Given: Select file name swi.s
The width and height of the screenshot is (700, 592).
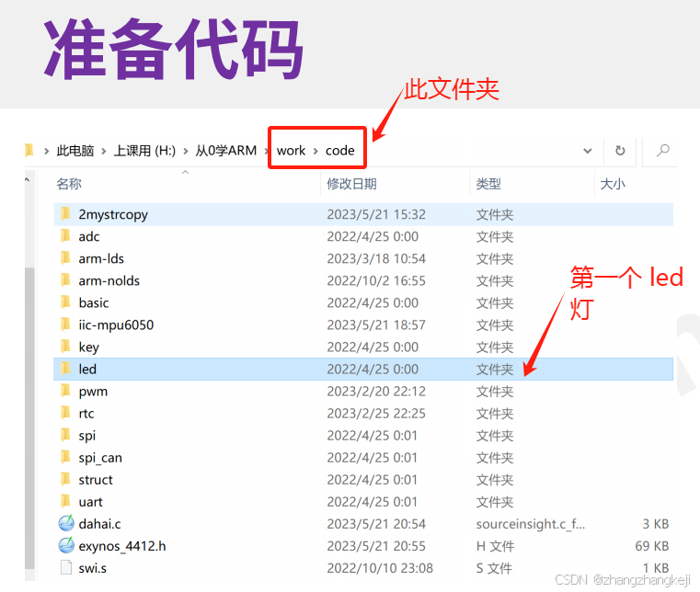Looking at the screenshot, I should click(92, 568).
